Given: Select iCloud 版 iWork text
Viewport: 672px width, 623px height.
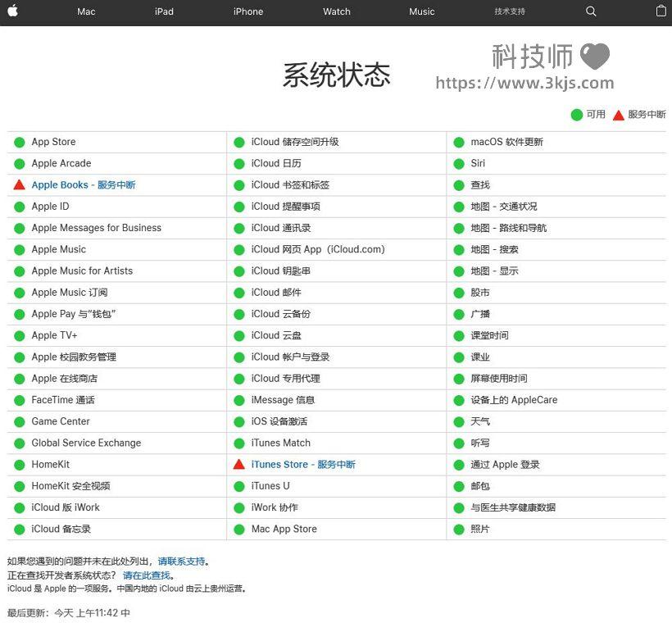Looking at the screenshot, I should tap(66, 507).
